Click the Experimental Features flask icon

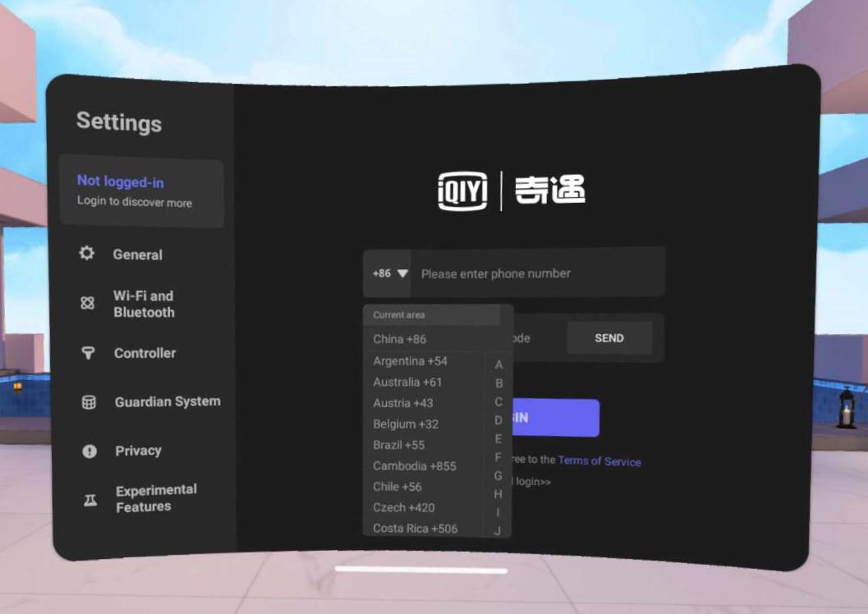tap(90, 501)
